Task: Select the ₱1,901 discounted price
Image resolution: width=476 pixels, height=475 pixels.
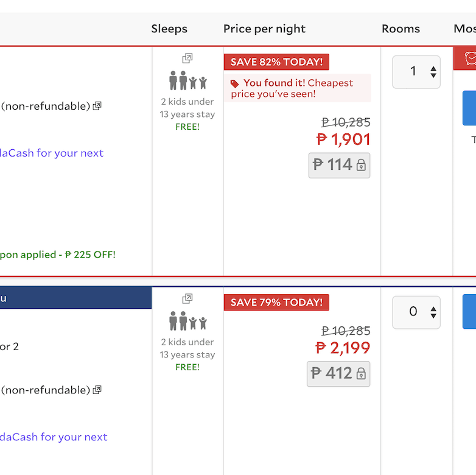Action: (x=344, y=139)
